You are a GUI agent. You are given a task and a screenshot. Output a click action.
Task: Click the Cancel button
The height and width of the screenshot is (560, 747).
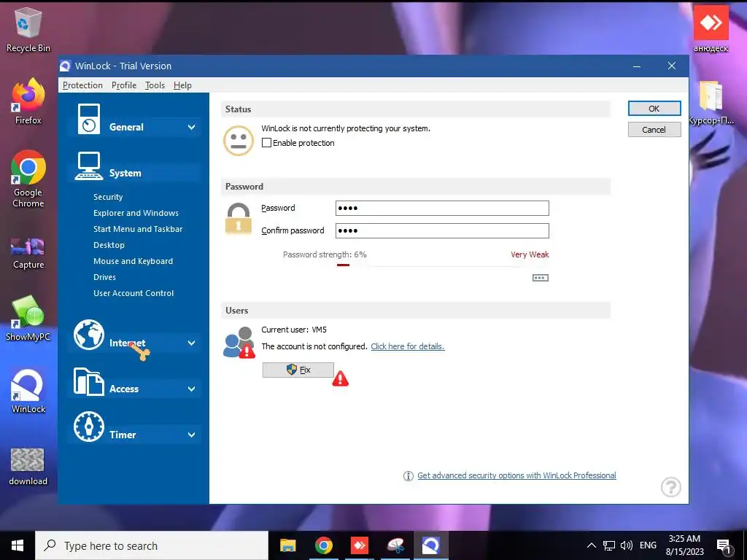point(654,130)
